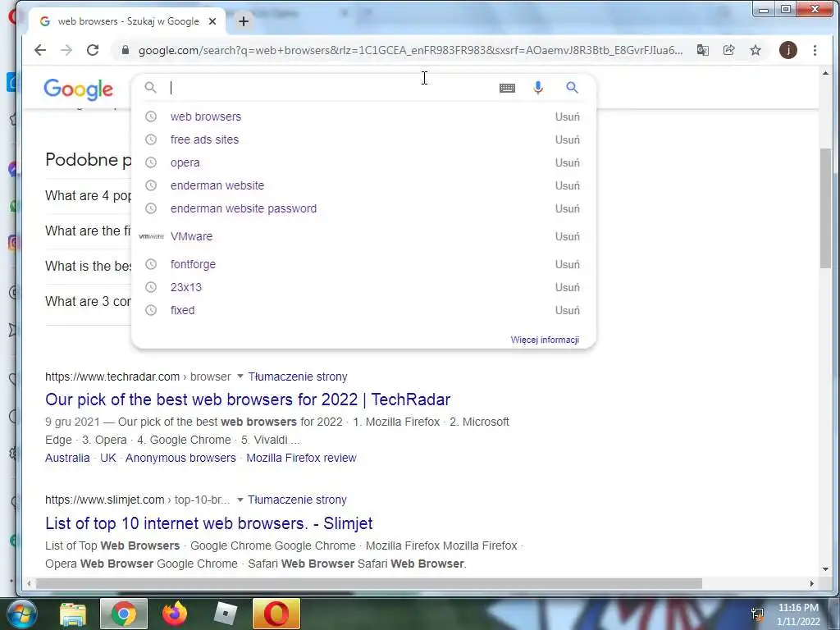This screenshot has height=630, width=840.
Task: Select the 'enderman website' suggestion
Action: 217,186
